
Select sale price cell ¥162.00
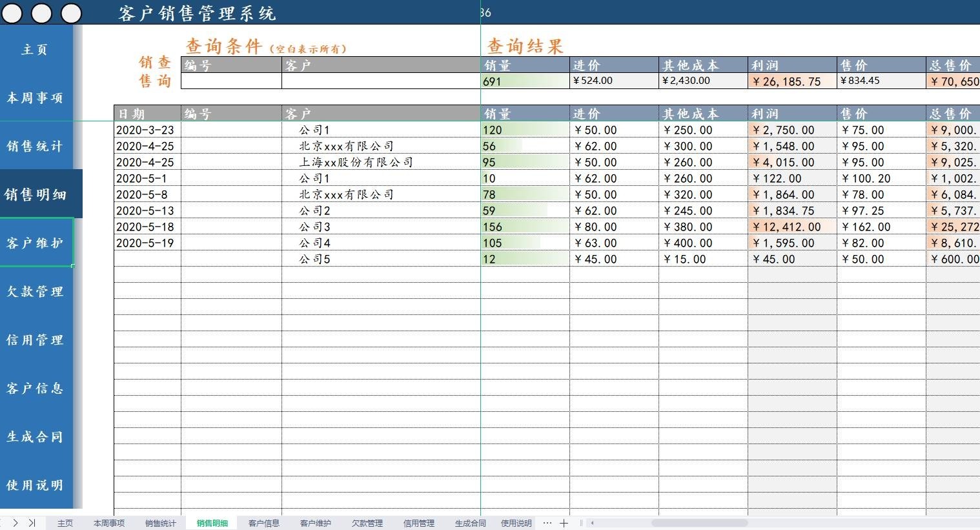pyautogui.click(x=881, y=227)
